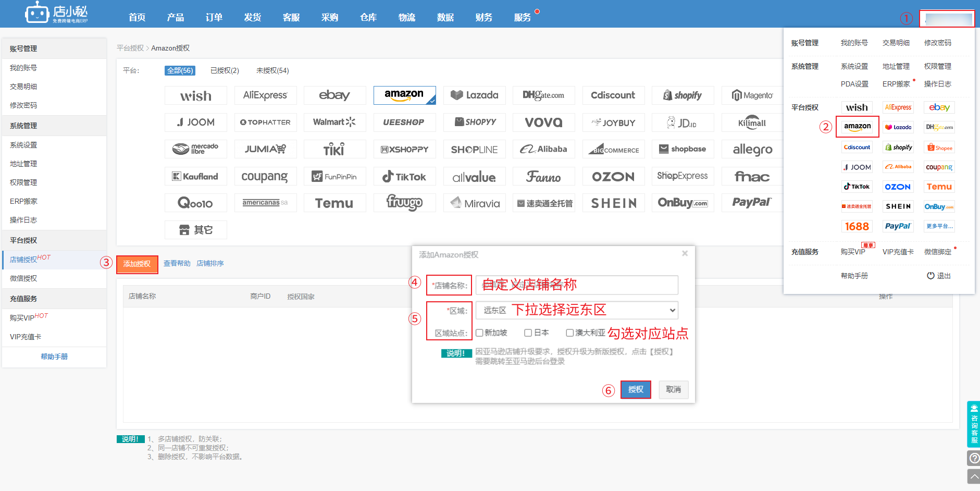
Task: Open the 查看帮助 link
Action: pos(177,263)
